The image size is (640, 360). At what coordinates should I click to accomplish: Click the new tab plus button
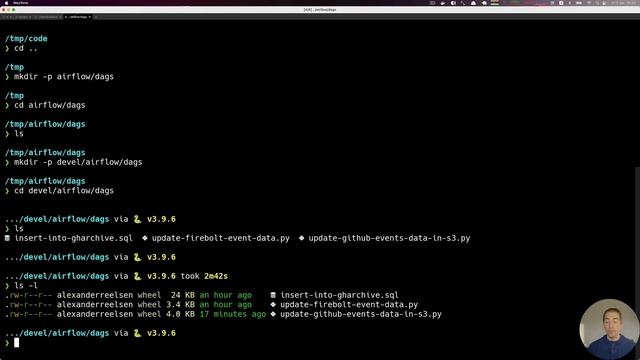pos(96,17)
